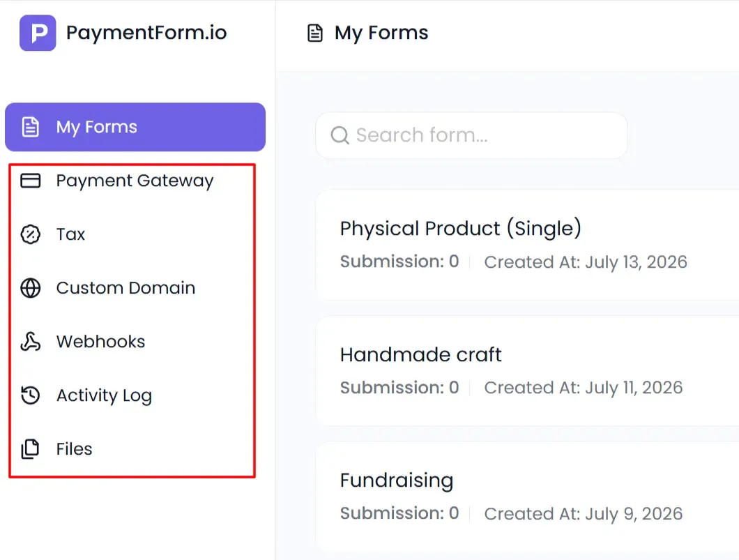Click the My Forms document icon in sidebar
Image resolution: width=739 pixels, height=560 pixels.
click(31, 127)
